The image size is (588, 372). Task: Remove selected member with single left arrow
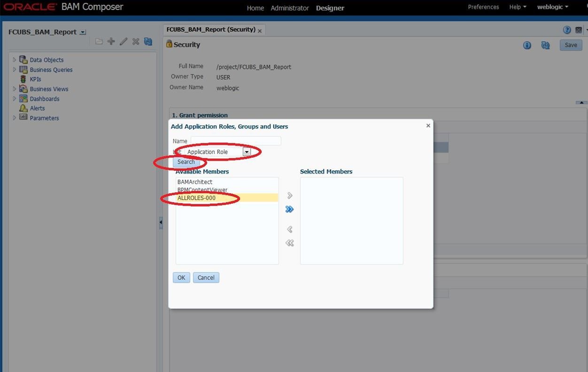pyautogui.click(x=290, y=229)
